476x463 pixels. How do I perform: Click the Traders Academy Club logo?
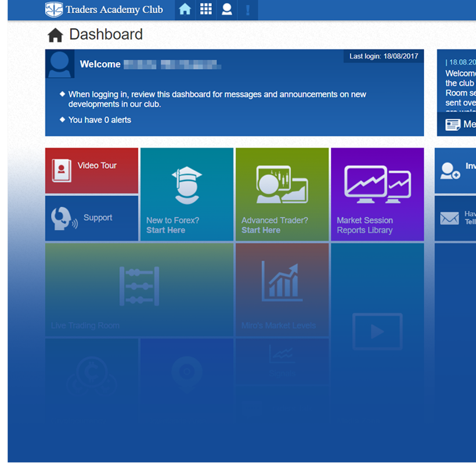coord(104,9)
